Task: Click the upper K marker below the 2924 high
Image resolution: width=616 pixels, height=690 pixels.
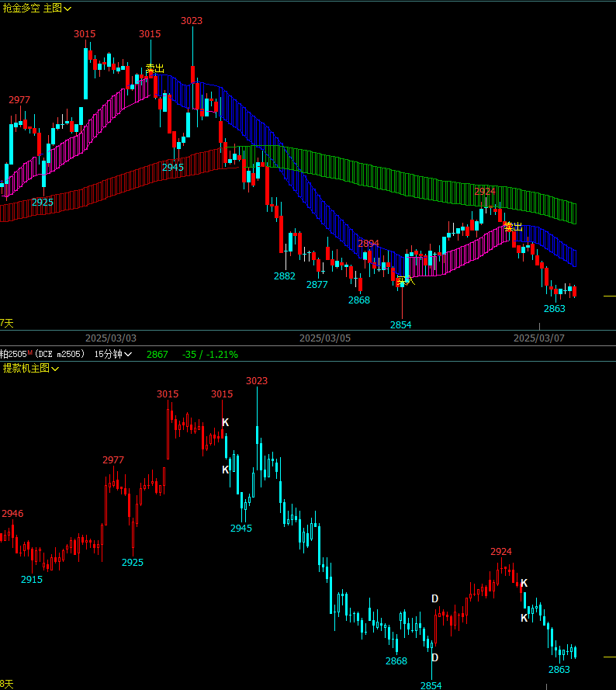Action: click(x=524, y=583)
